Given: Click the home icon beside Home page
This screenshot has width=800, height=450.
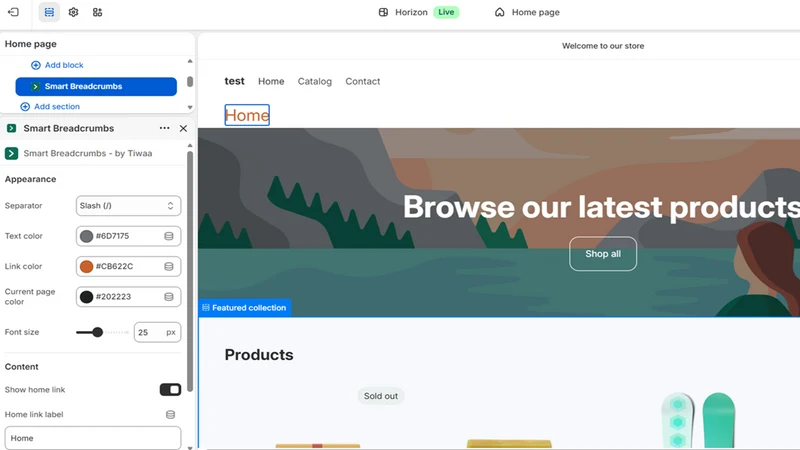Looking at the screenshot, I should pos(499,12).
